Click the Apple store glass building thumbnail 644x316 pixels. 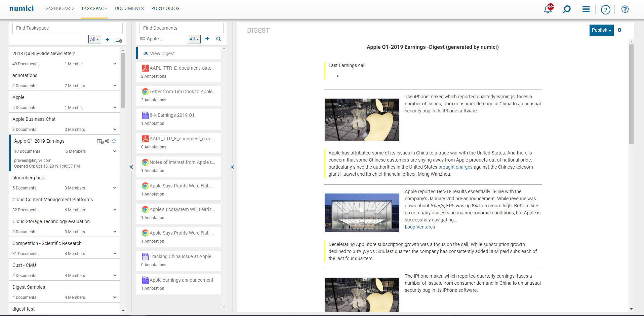click(362, 213)
